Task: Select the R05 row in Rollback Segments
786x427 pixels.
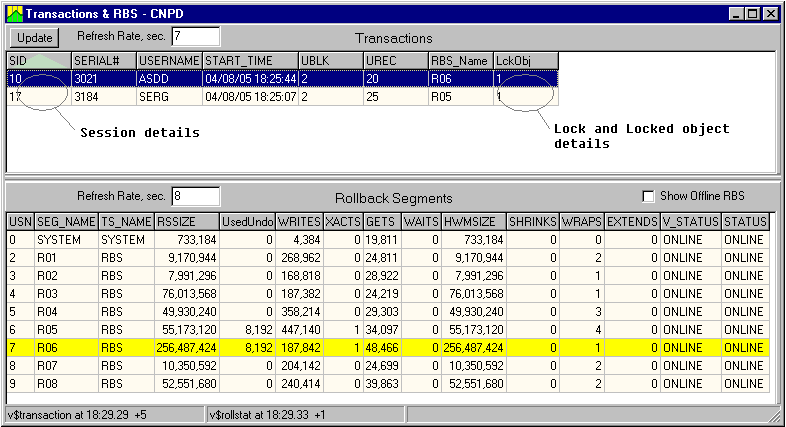Action: coord(388,330)
